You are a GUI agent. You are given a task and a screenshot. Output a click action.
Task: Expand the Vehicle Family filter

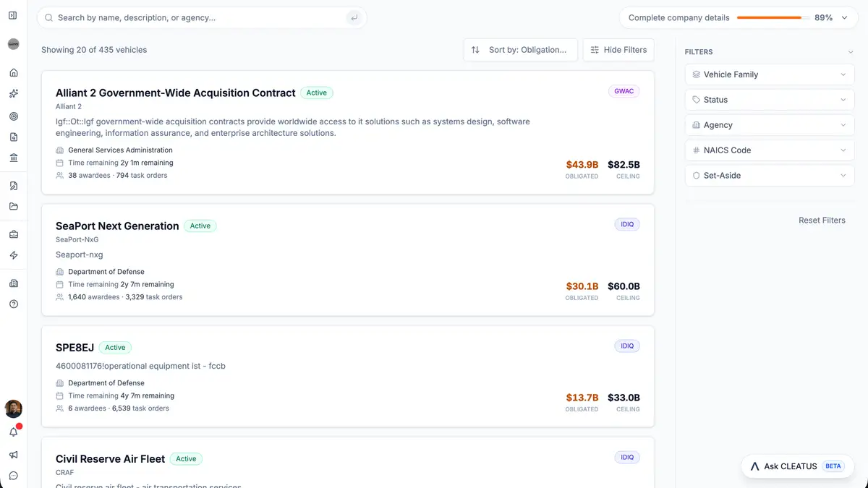click(769, 74)
